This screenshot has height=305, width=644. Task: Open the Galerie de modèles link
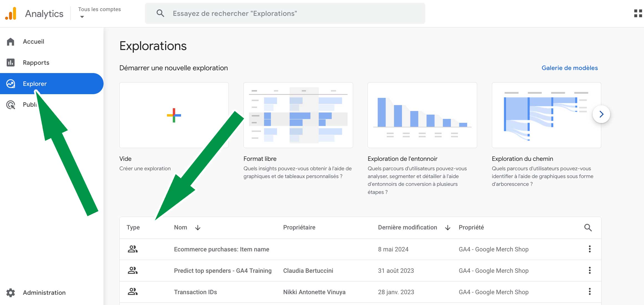570,68
